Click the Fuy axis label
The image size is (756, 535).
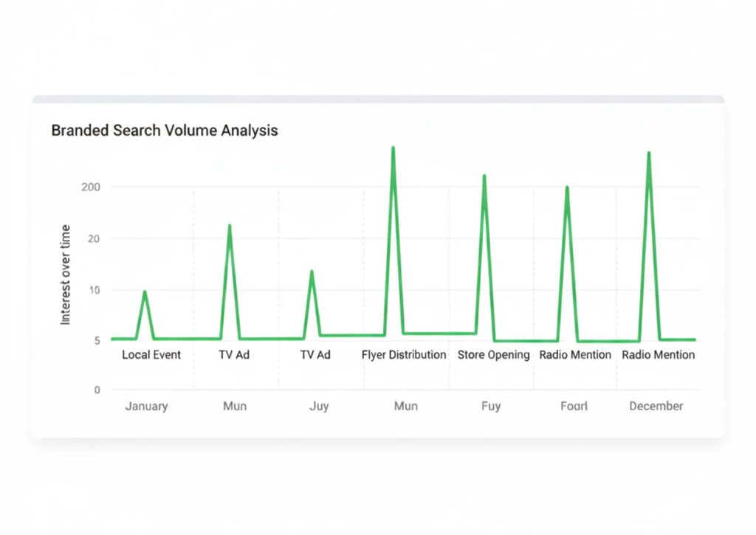click(x=491, y=406)
